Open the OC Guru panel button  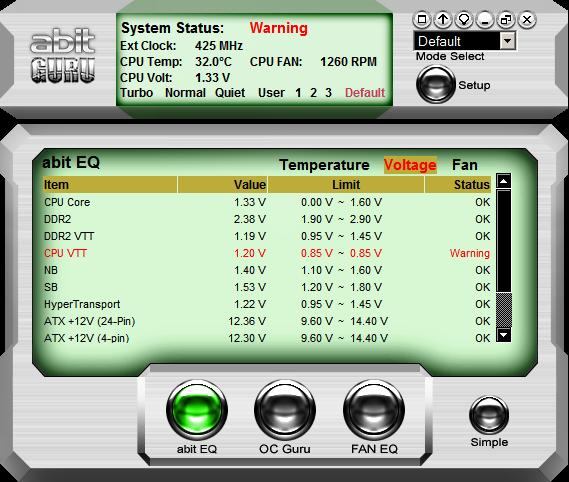(x=285, y=410)
